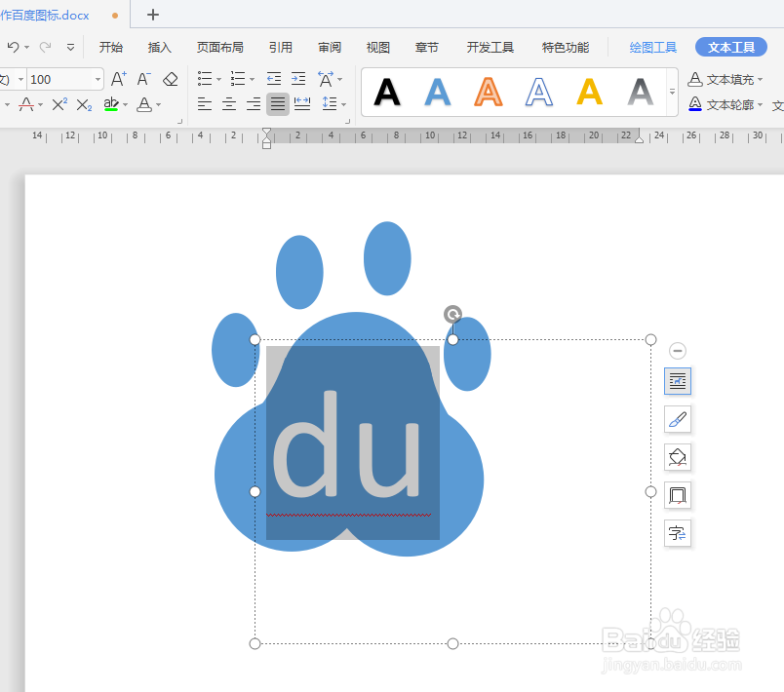Click the shape style brush icon

tap(678, 419)
